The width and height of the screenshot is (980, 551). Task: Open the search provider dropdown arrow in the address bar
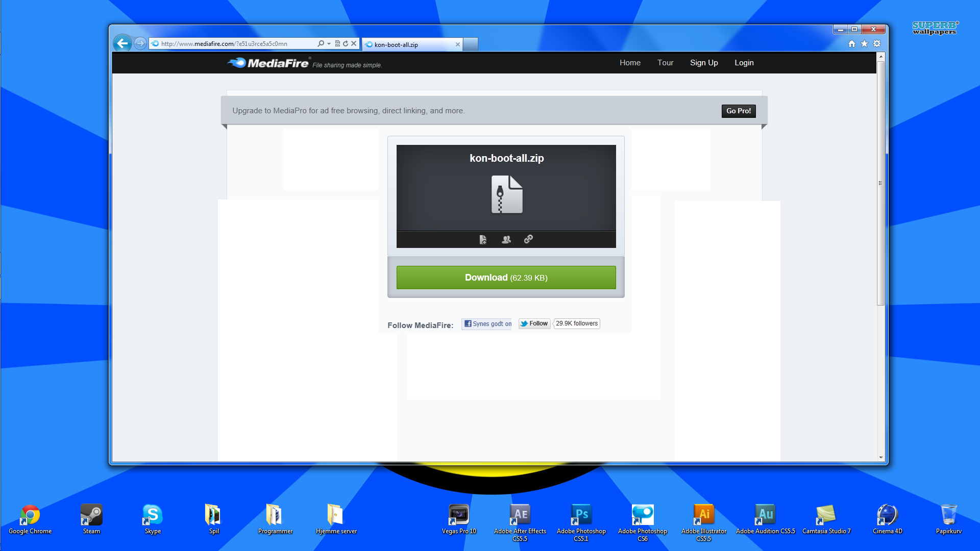click(328, 43)
